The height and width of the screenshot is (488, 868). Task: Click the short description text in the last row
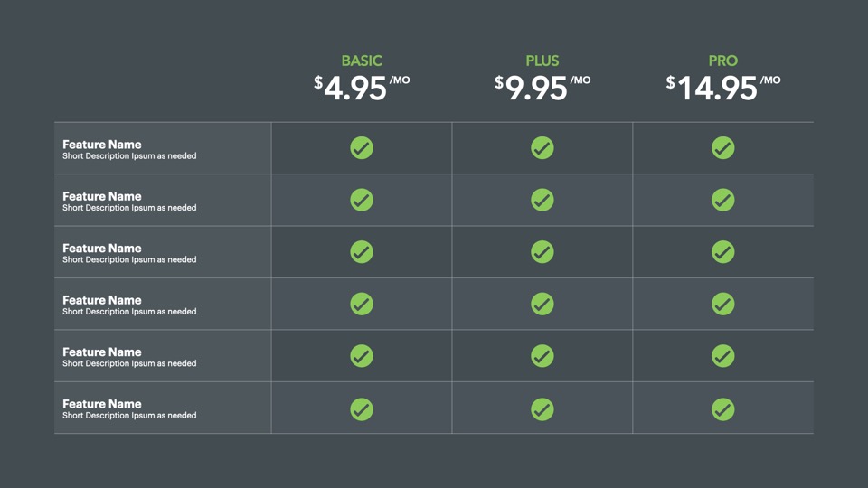click(129, 416)
